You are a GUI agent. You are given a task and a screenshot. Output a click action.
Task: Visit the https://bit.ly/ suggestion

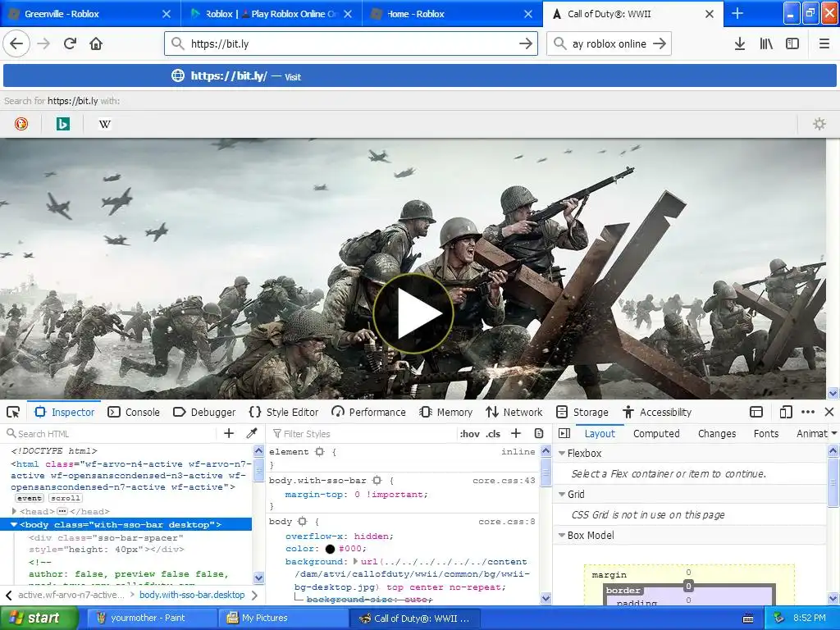click(420, 76)
